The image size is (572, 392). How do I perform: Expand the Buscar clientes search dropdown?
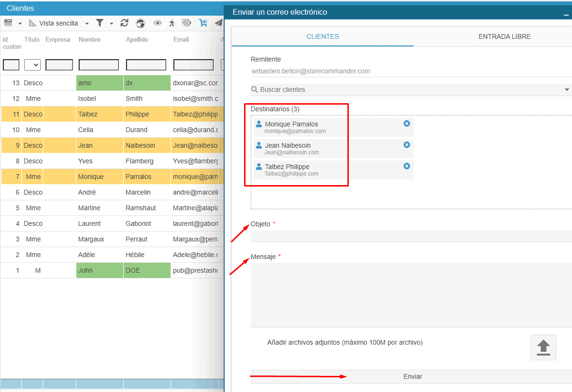(x=567, y=90)
